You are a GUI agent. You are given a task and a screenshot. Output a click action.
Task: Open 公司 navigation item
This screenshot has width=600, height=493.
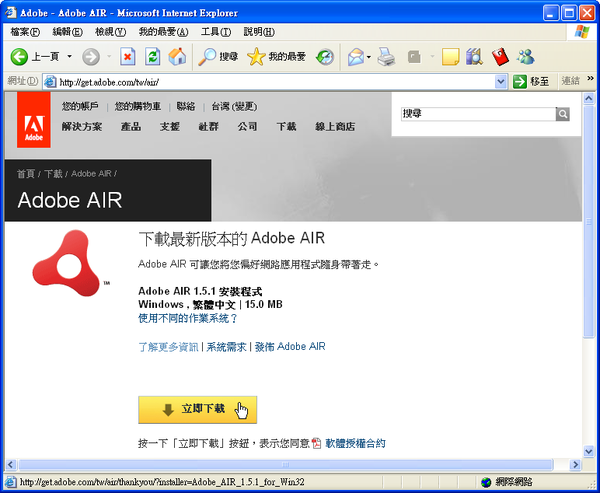pos(247,127)
